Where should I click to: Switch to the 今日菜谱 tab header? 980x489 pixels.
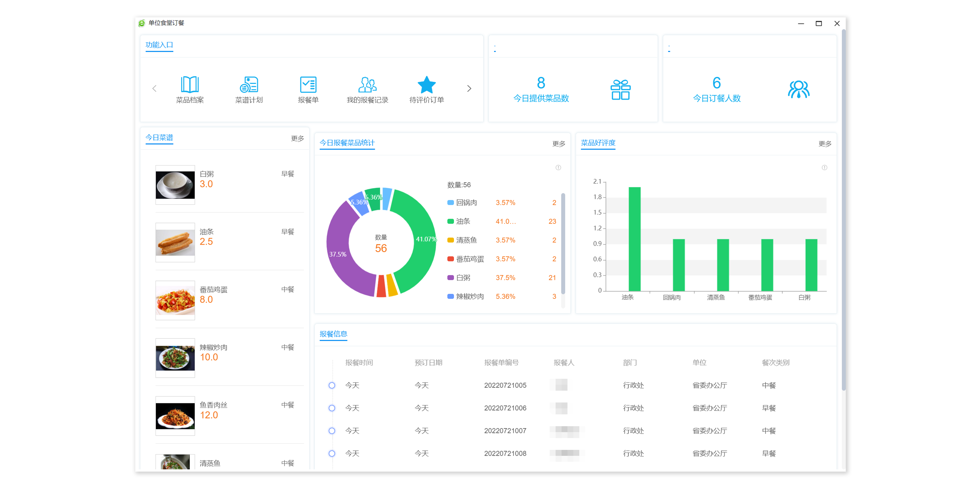pyautogui.click(x=159, y=137)
